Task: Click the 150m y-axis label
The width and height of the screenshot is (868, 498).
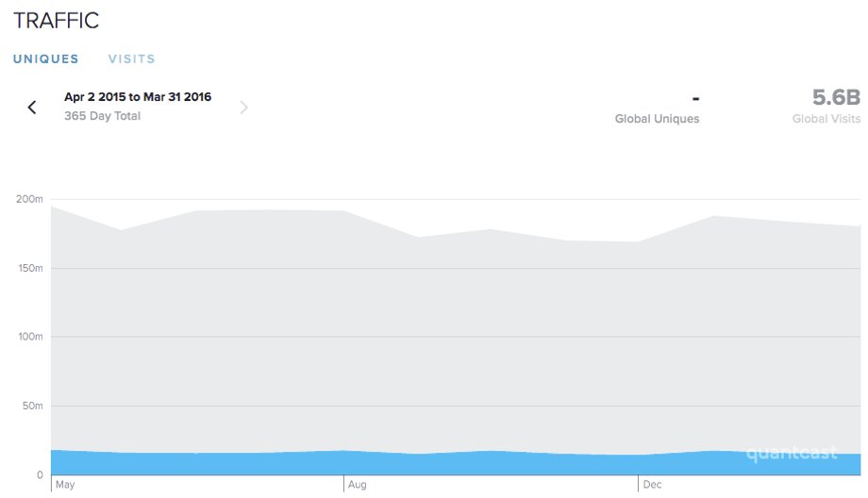Action: (x=30, y=269)
